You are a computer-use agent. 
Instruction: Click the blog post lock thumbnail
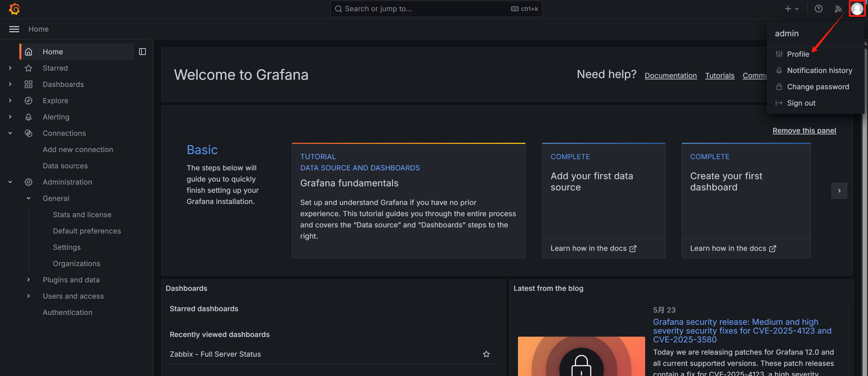[x=581, y=356]
